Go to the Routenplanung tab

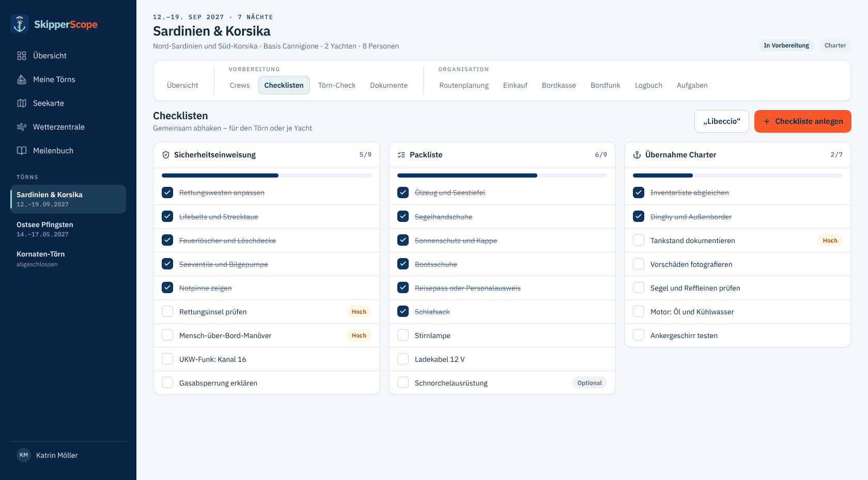pos(464,85)
